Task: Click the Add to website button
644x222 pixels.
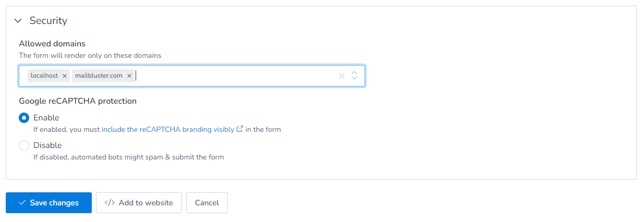Action: [139, 203]
